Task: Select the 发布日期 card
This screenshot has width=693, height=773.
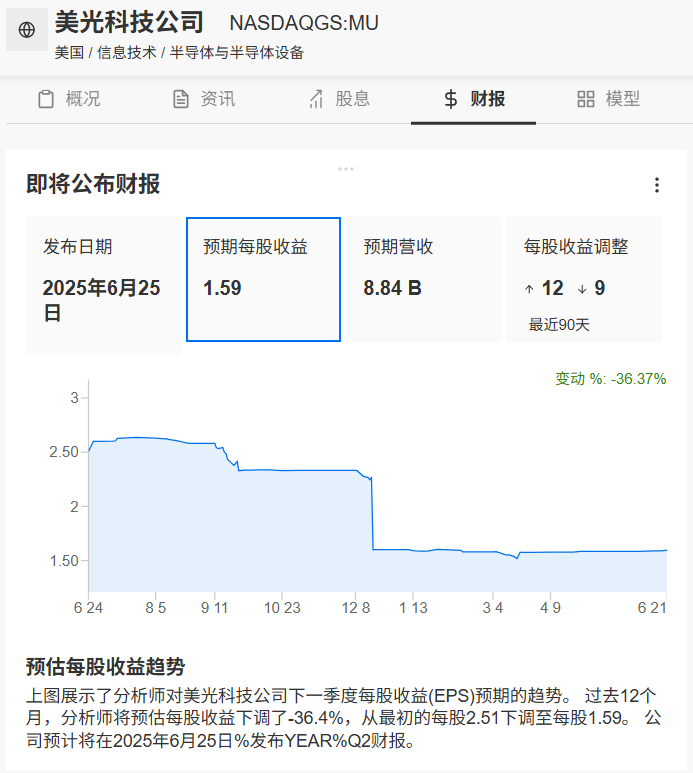Action: pyautogui.click(x=103, y=285)
